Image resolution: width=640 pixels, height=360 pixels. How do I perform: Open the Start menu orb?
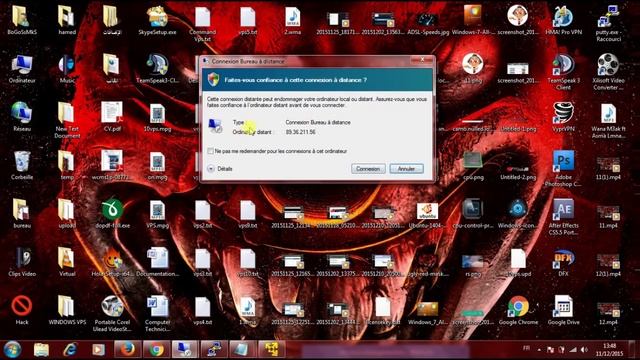pyautogui.click(x=12, y=350)
